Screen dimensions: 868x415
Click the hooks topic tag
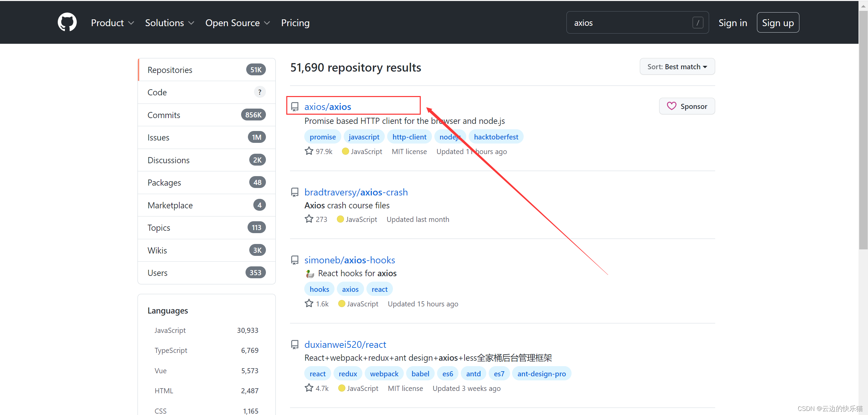pyautogui.click(x=319, y=289)
